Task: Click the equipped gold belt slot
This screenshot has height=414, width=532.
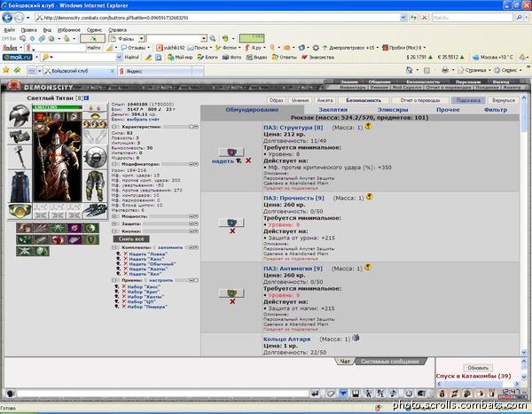Action: tap(20, 211)
